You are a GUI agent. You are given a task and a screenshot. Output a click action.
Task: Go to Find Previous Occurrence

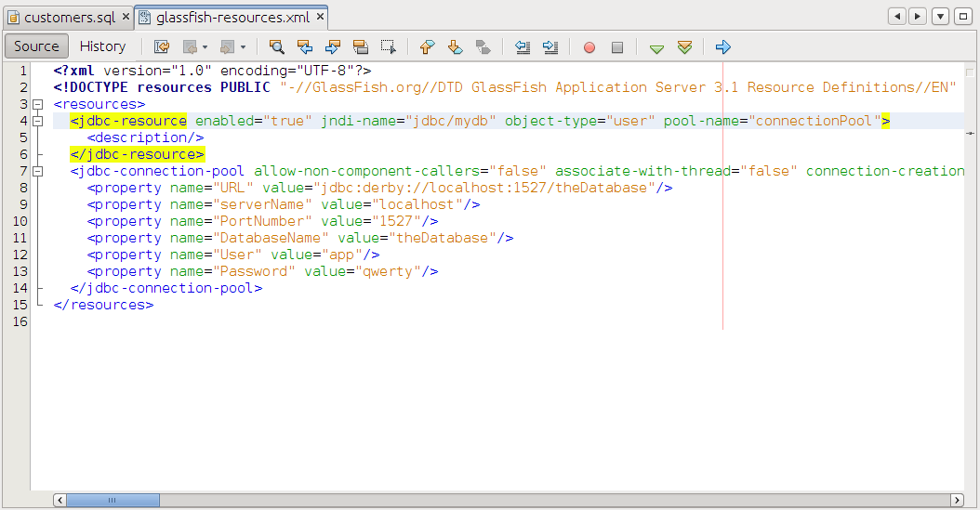click(x=304, y=46)
